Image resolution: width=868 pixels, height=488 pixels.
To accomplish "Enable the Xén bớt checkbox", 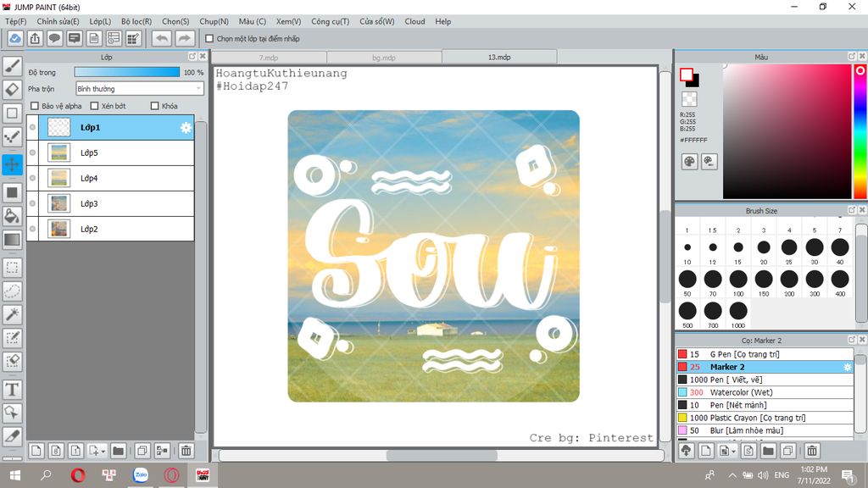I will pyautogui.click(x=94, y=106).
